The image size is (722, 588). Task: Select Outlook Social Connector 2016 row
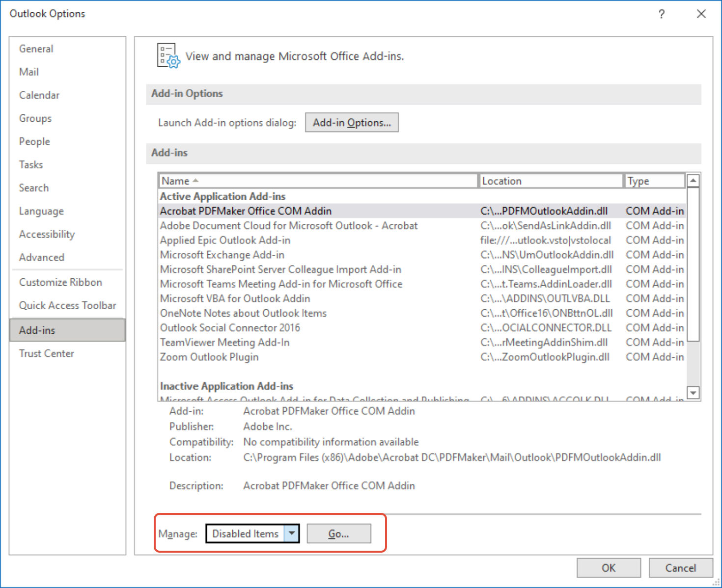422,328
